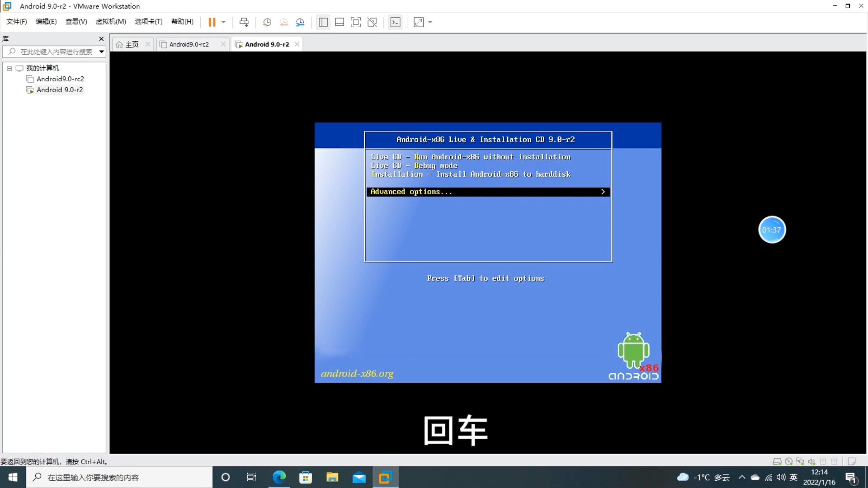Open File Explorer from the taskbar
868x488 pixels.
pyautogui.click(x=332, y=477)
